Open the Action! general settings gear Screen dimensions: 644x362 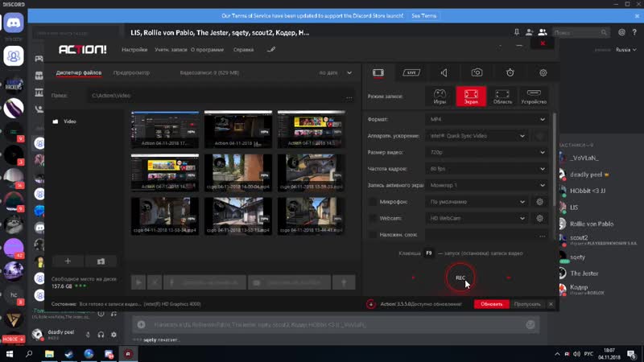[x=543, y=72]
